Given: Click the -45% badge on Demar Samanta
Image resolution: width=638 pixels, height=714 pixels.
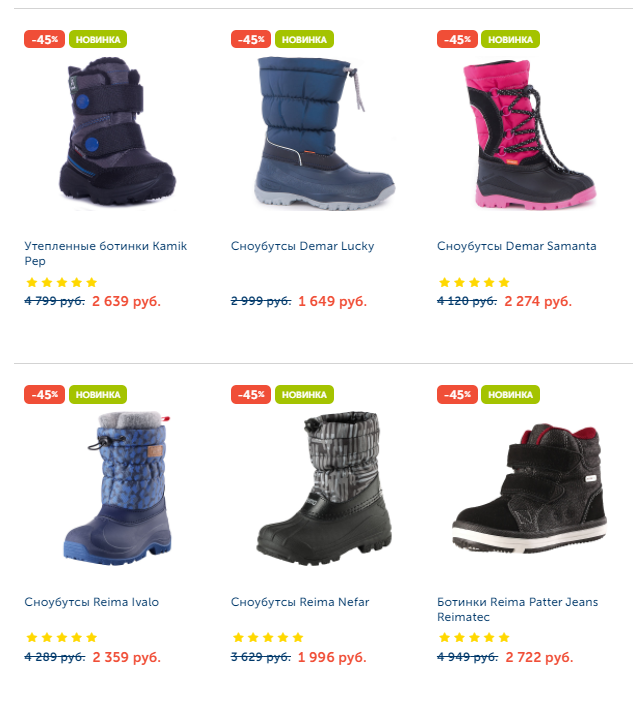Looking at the screenshot, I should point(457,39).
